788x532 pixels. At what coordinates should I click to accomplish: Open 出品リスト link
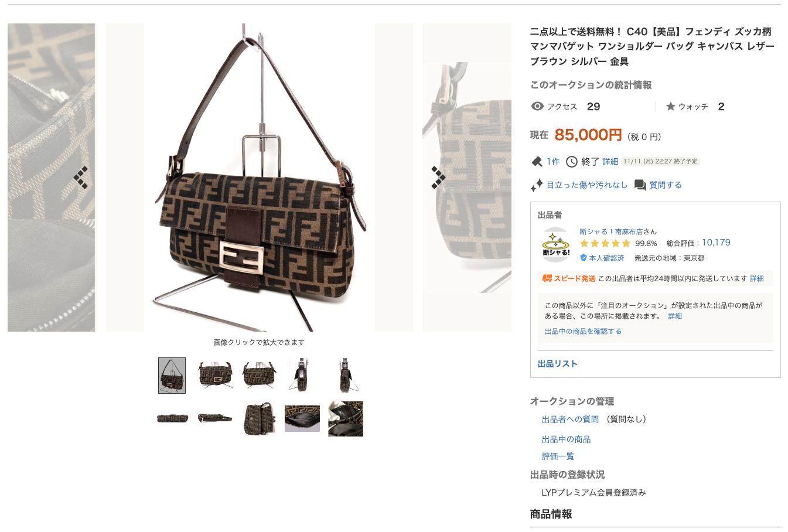click(x=557, y=364)
